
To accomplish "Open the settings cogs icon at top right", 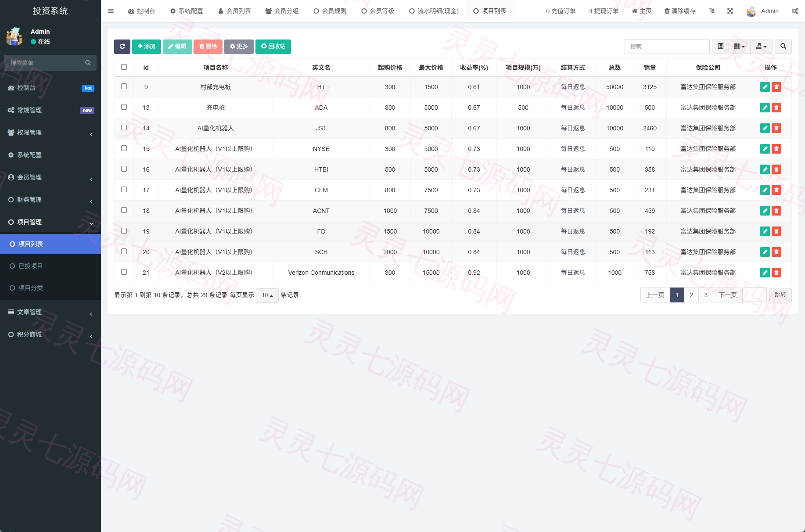I will 795,11.
